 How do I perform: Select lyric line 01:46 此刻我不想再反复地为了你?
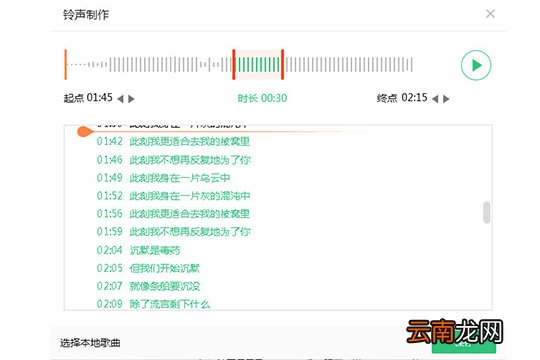(173, 160)
